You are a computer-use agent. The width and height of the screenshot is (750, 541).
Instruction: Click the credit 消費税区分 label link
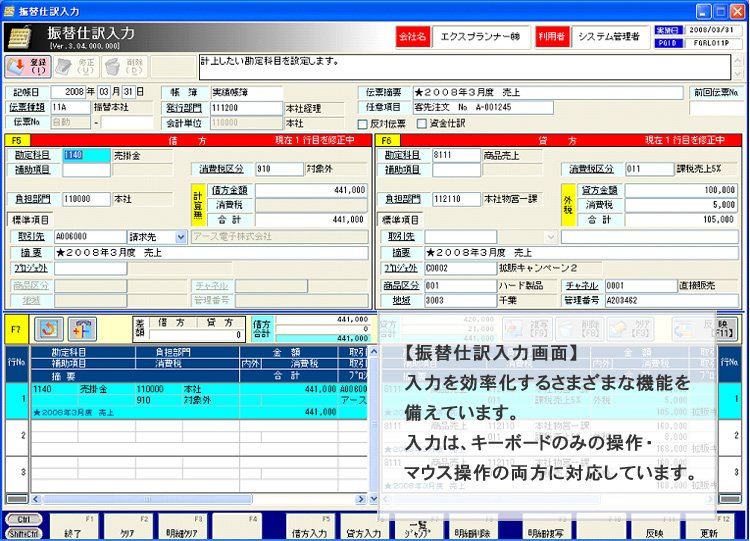pos(591,169)
